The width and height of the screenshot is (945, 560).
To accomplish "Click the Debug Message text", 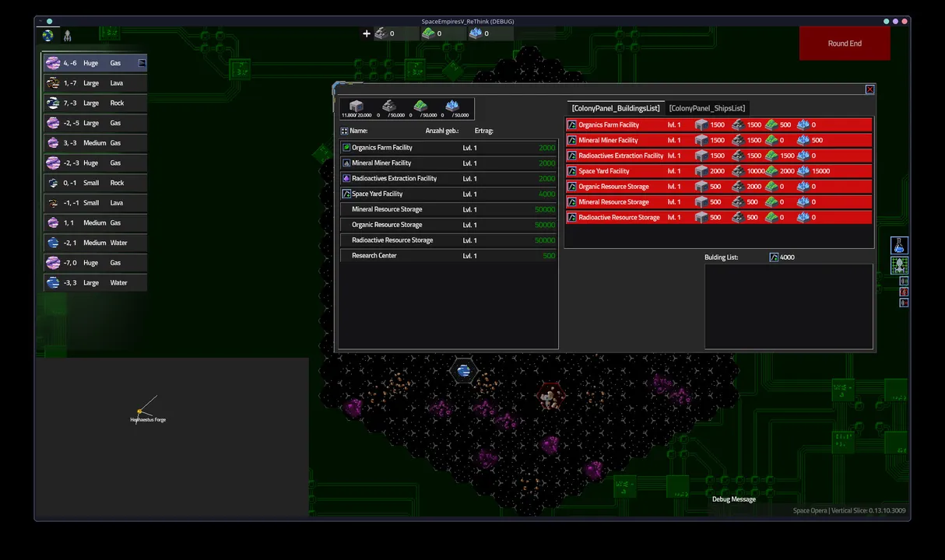I will (x=734, y=499).
